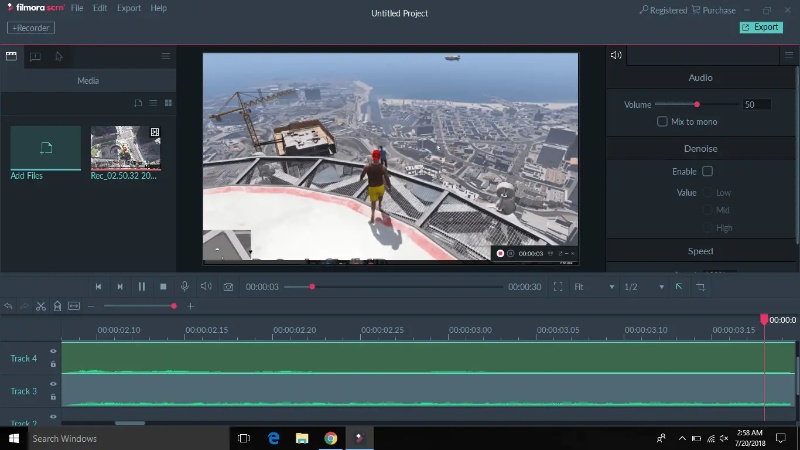Open Microsoft Edge from taskbar
The image size is (800, 450).
click(x=273, y=438)
